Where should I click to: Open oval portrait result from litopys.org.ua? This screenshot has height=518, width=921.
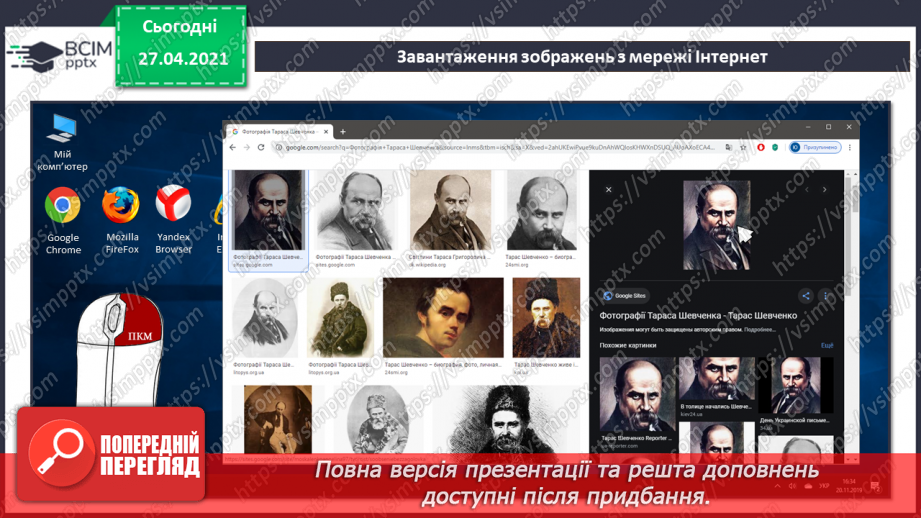pyautogui.click(x=264, y=318)
